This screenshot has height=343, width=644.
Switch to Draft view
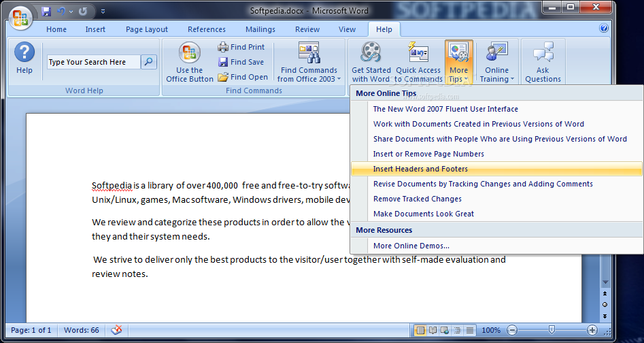(470, 330)
